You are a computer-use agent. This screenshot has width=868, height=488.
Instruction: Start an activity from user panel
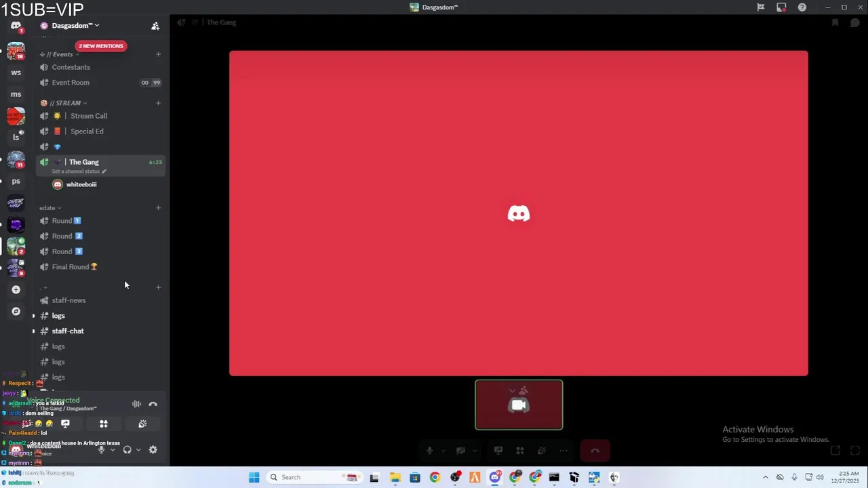tap(104, 424)
